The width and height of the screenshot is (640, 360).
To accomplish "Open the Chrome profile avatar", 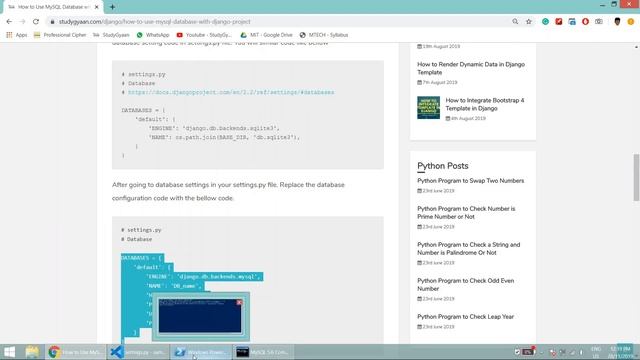I will (617, 22).
